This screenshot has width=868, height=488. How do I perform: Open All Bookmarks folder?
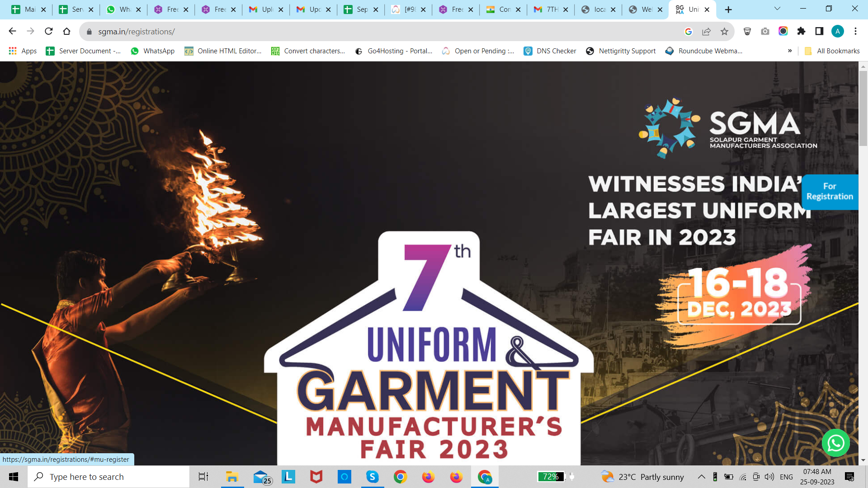pyautogui.click(x=832, y=51)
